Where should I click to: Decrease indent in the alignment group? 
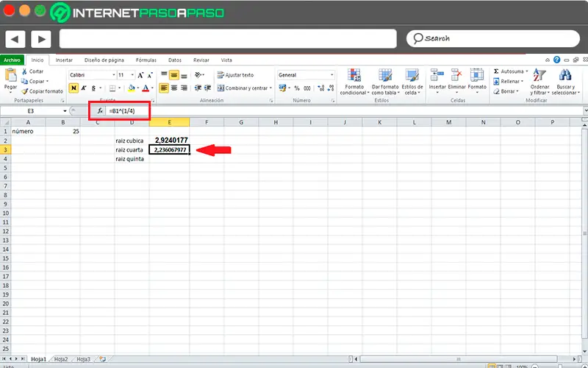point(198,88)
